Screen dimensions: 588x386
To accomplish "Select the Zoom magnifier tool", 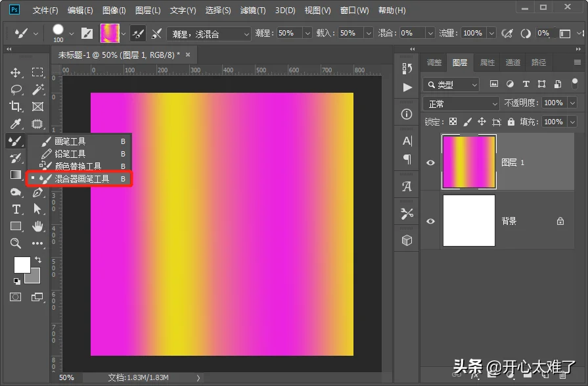I will tap(15, 243).
